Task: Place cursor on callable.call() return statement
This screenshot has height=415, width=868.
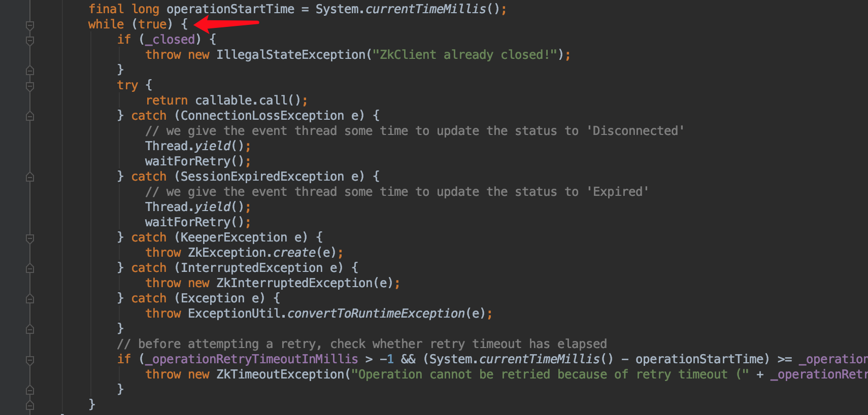Action: (226, 100)
